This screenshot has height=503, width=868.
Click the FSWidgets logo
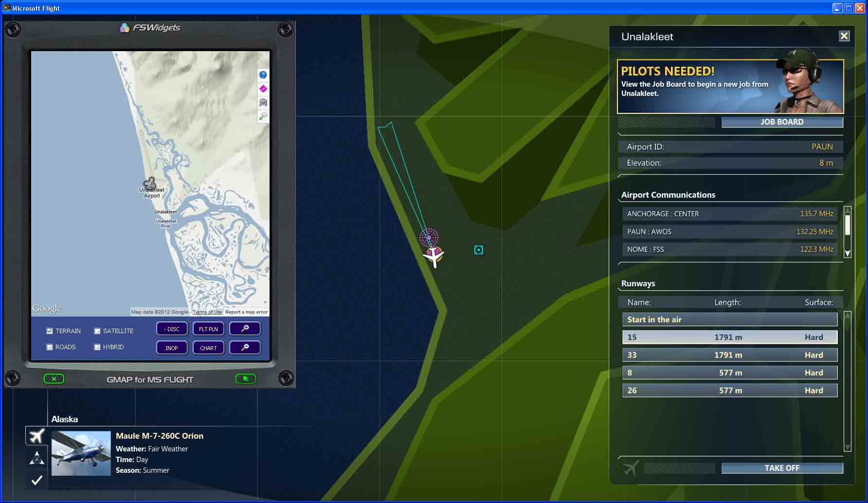[x=150, y=28]
